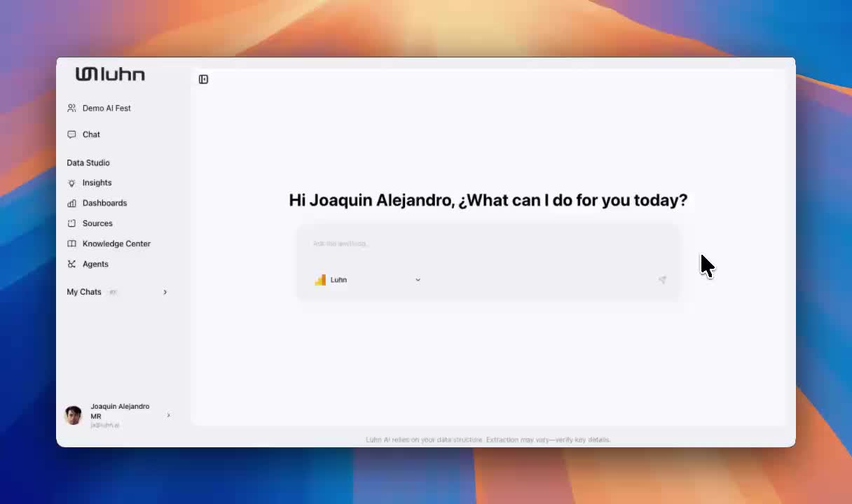
Task: Expand the user account menu chevron
Action: (168, 415)
